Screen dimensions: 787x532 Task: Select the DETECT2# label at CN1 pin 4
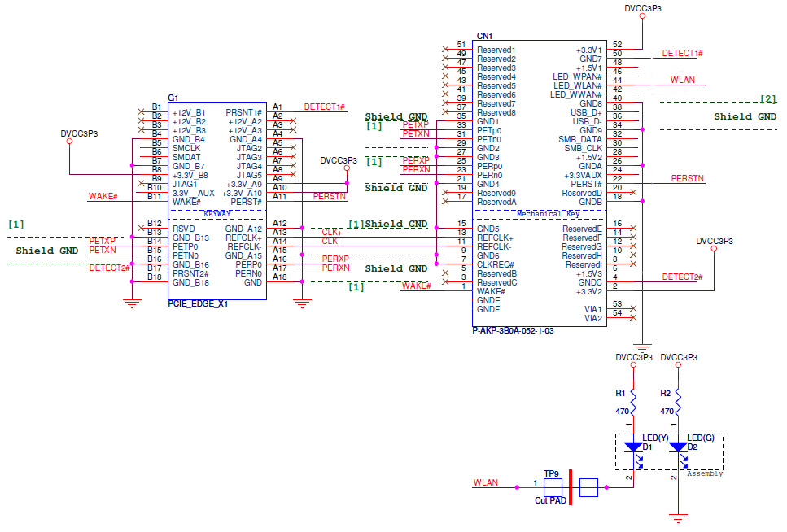click(x=682, y=277)
